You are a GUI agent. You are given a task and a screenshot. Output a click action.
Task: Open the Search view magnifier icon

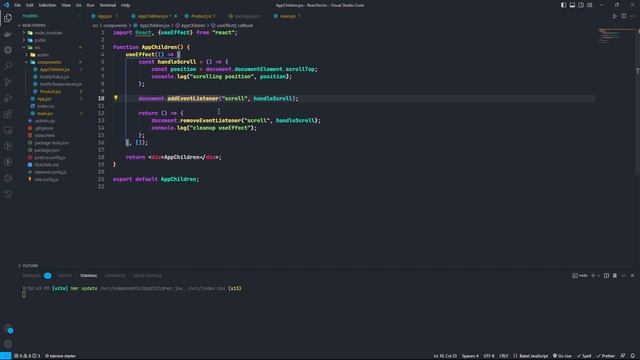tap(8, 66)
